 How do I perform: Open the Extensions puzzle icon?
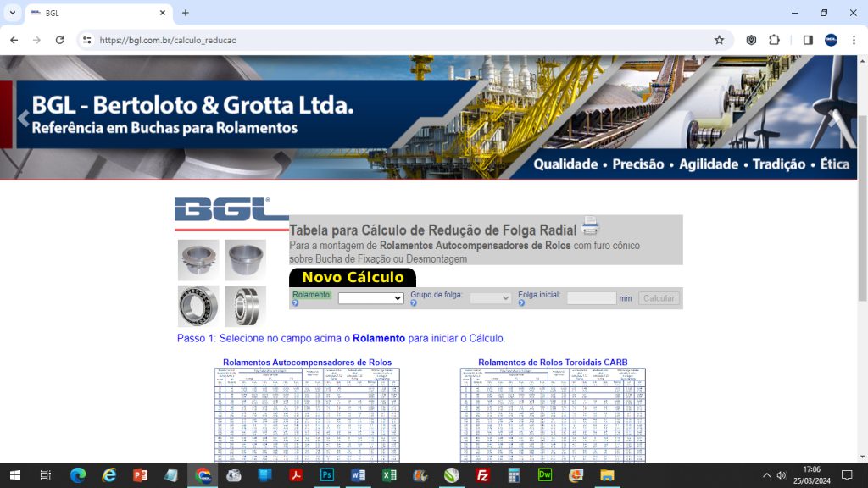[x=775, y=40]
